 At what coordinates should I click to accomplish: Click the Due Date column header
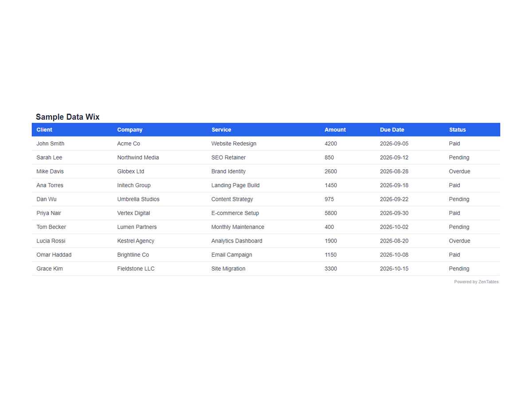point(392,130)
